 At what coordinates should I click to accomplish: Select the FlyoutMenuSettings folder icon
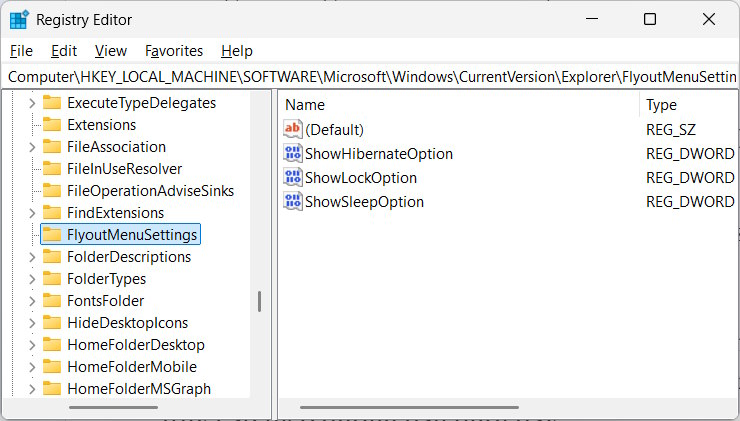[52, 235]
